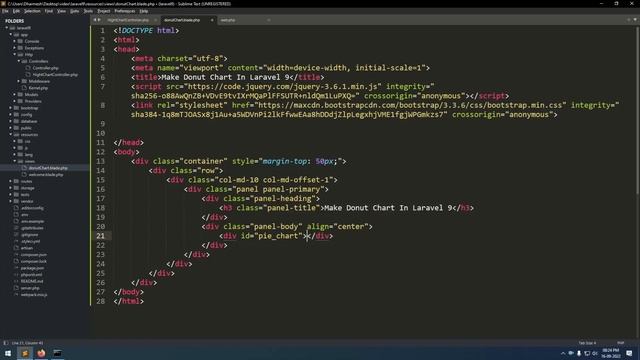Click the tests folder icon

tap(16, 195)
